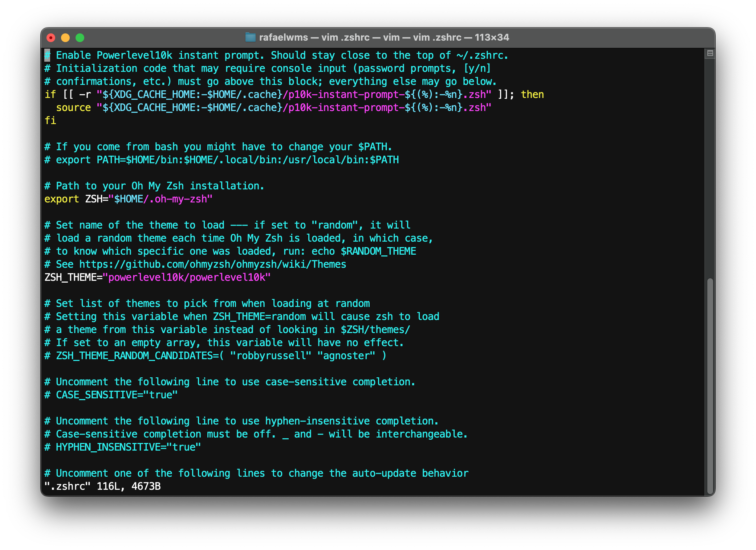Click the folder icon in the title bar
The width and height of the screenshot is (756, 550).
point(251,37)
